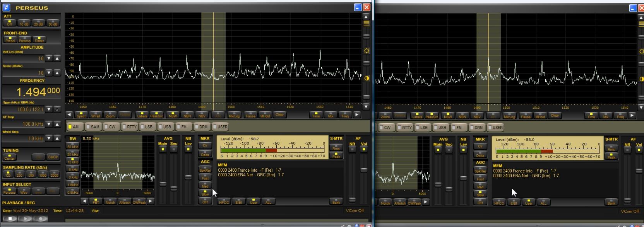Toggle the Presel front-end filter
Viewport: 644px width, 227px height.
pyautogui.click(x=10, y=39)
